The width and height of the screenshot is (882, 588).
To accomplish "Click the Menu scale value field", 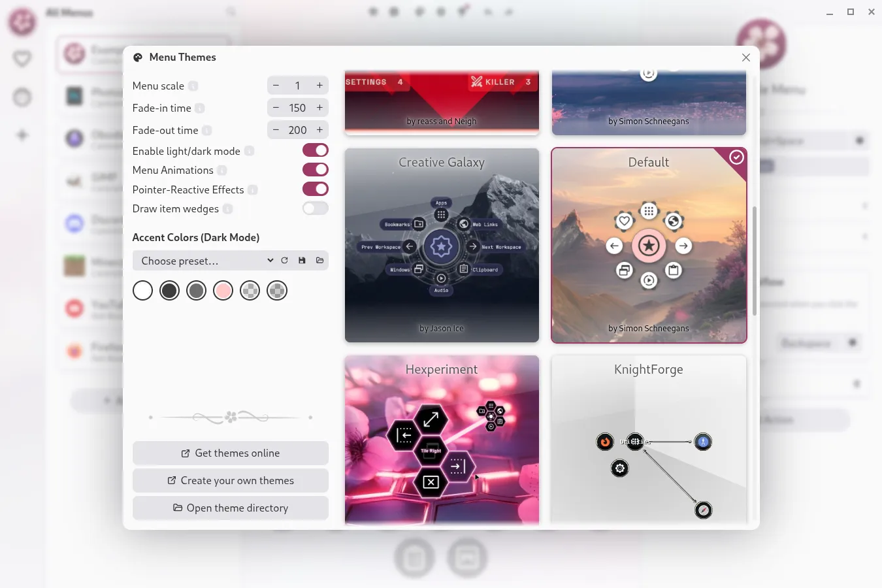I will point(297,86).
